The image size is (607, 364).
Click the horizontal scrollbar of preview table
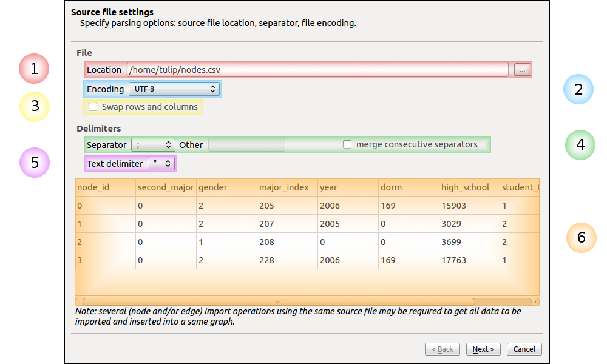(279, 302)
